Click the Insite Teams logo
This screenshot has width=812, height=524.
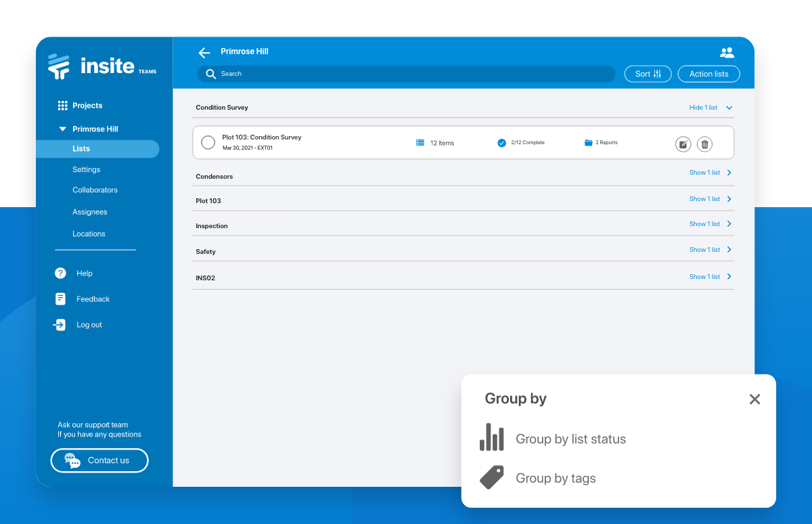pyautogui.click(x=102, y=66)
